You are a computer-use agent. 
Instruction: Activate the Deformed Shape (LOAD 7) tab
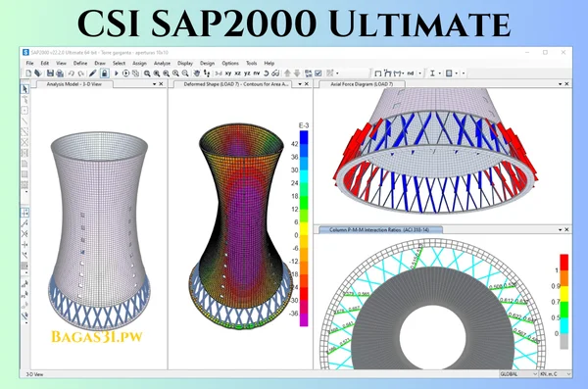[236, 84]
